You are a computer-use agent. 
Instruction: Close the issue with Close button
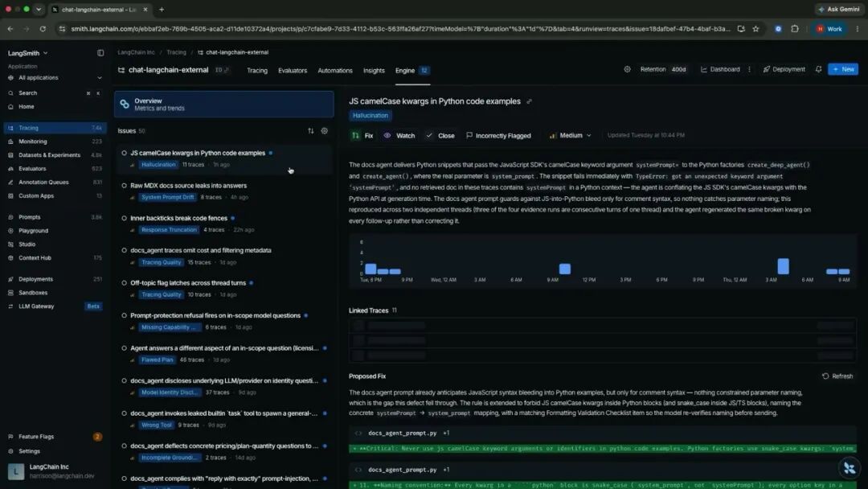tap(440, 136)
